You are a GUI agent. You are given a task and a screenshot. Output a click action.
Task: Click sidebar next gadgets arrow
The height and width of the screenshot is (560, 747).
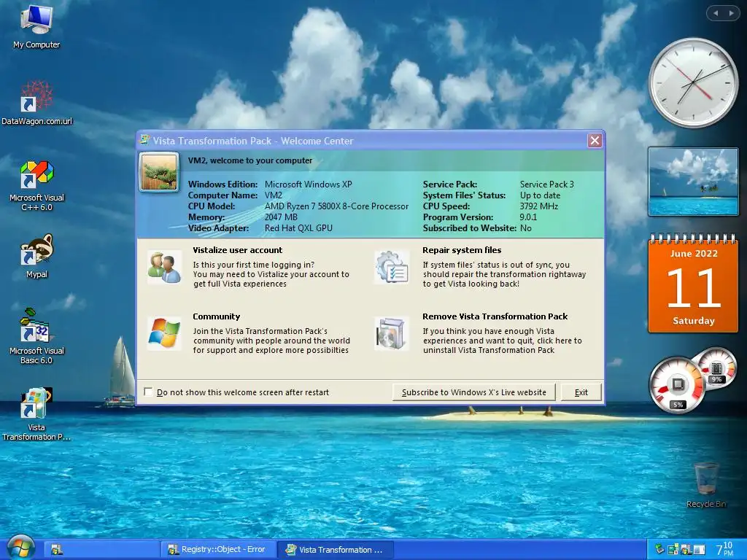pyautogui.click(x=731, y=13)
